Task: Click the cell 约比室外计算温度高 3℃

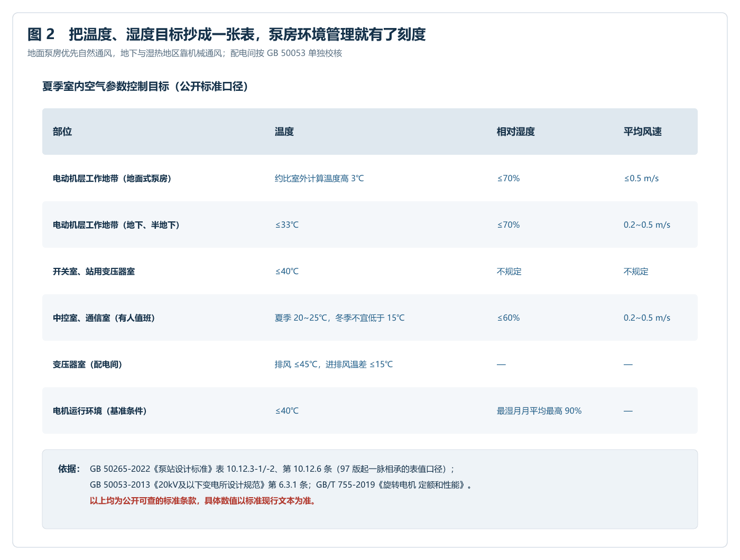Action: pos(319,179)
